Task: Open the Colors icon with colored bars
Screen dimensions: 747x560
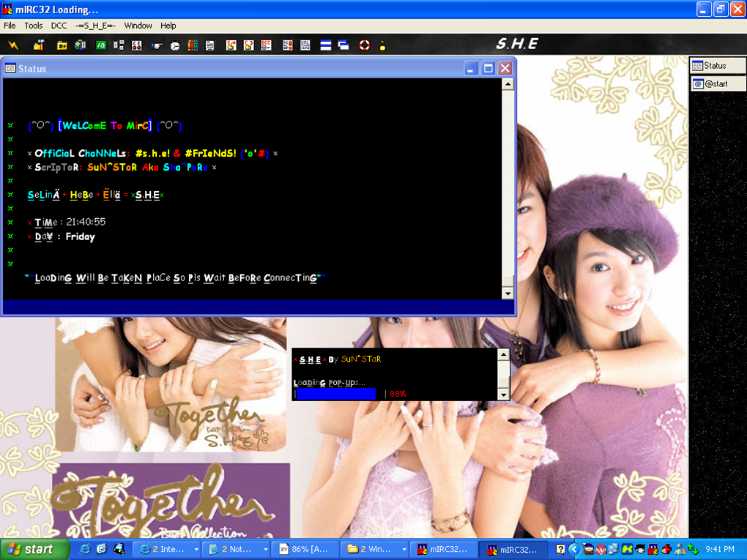Action: 193,45
